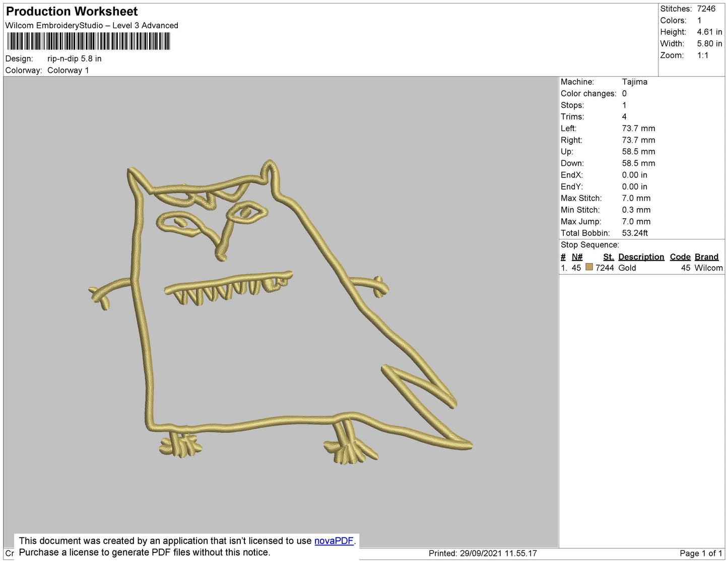Select the Min Stitch value 0.3 mm

pos(636,210)
